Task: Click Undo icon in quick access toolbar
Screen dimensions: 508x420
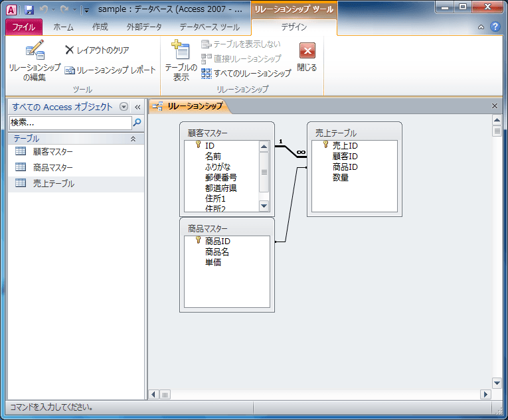Action: pyautogui.click(x=44, y=10)
